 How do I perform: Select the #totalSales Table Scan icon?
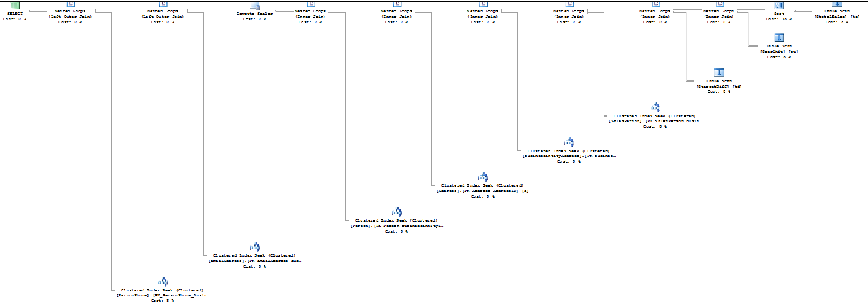(x=837, y=4)
